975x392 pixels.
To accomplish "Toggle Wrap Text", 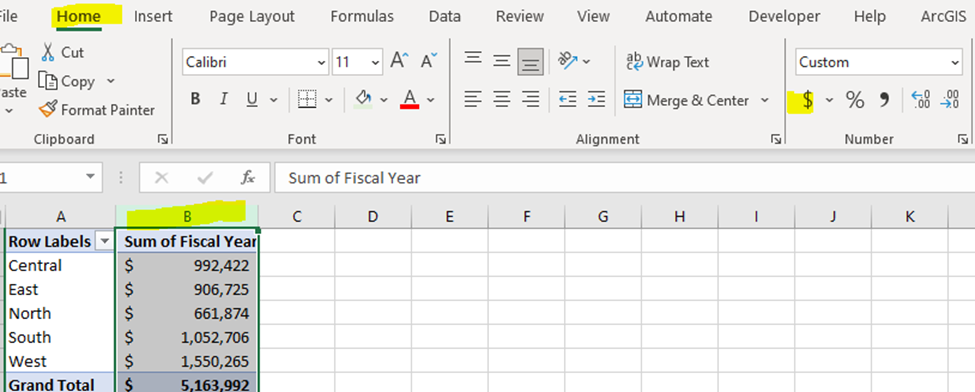I will pos(668,62).
